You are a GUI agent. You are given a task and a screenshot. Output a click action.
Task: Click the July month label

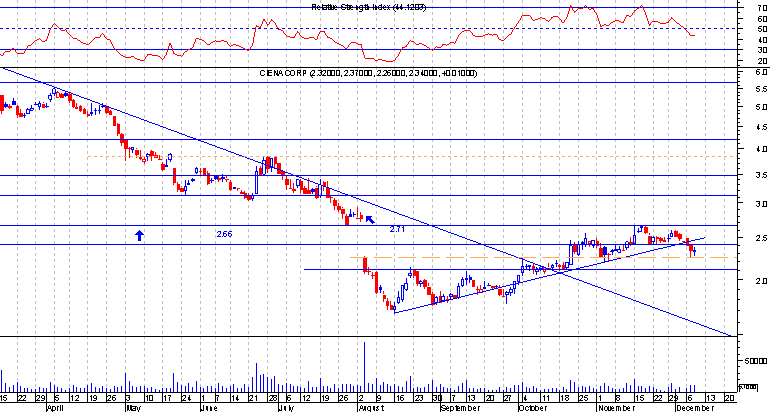click(x=285, y=408)
